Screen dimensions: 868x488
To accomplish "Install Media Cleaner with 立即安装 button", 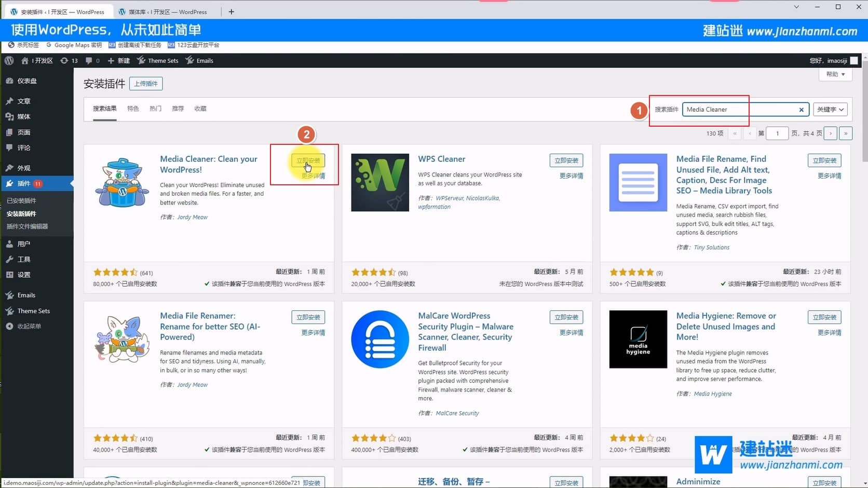I will [x=308, y=160].
